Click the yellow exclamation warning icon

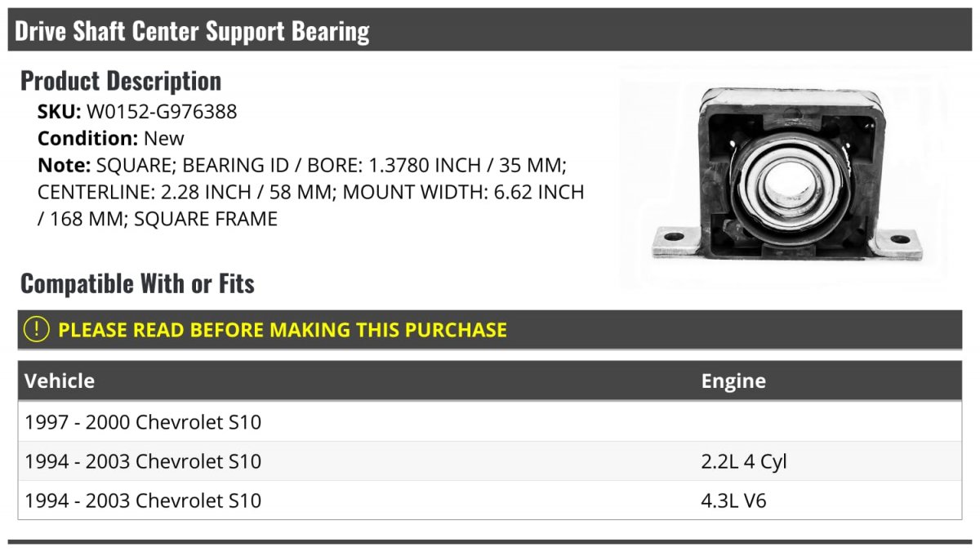[x=36, y=330]
